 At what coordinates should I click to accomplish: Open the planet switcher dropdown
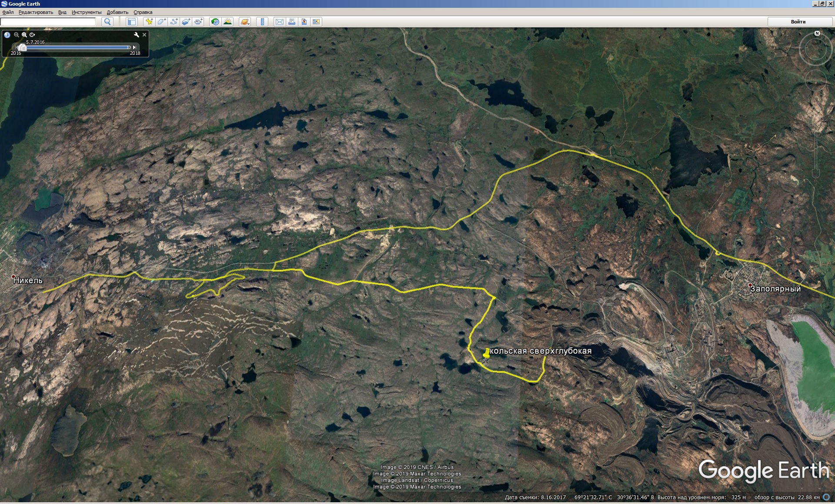[245, 22]
